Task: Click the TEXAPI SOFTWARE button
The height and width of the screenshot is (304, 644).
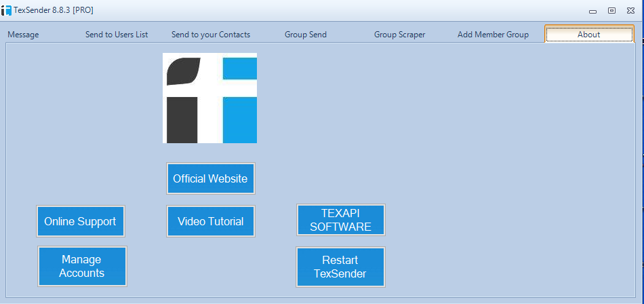Action: pyautogui.click(x=340, y=220)
